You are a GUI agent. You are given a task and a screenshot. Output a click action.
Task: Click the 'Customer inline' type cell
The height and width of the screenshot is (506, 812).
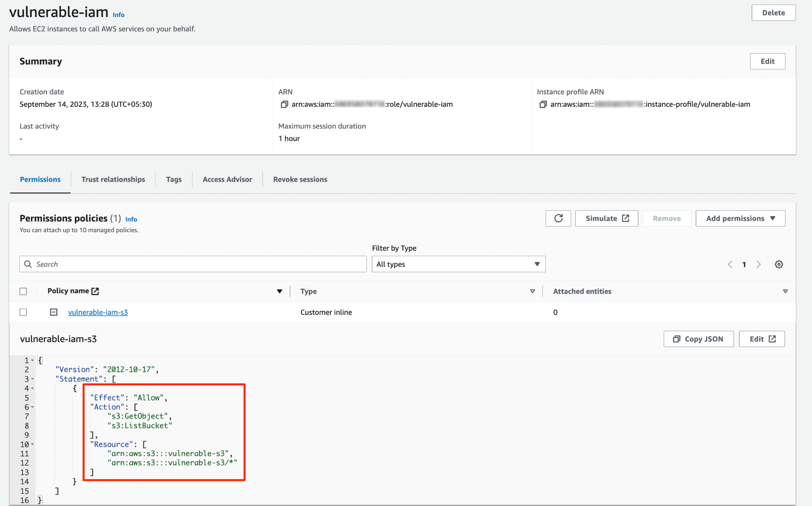[x=326, y=312]
